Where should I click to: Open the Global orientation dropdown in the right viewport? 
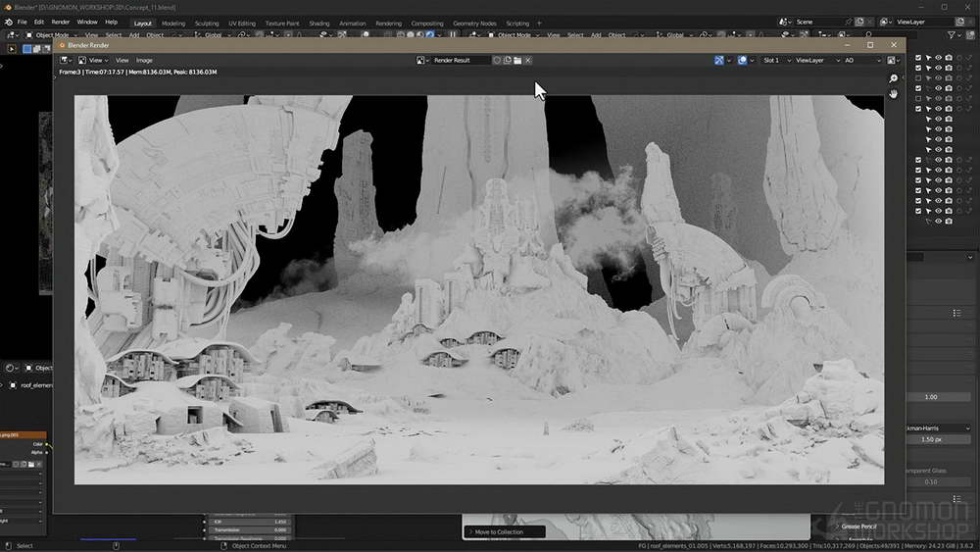(674, 35)
